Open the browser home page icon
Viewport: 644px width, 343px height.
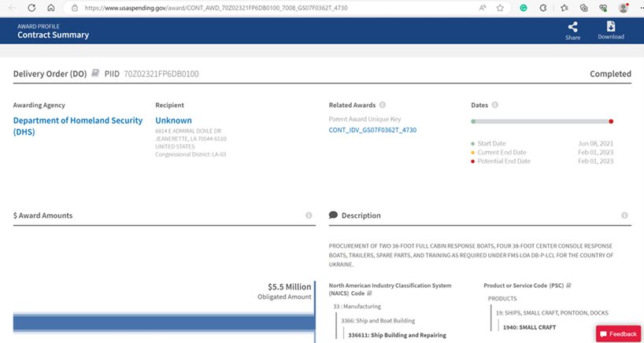pos(51,8)
